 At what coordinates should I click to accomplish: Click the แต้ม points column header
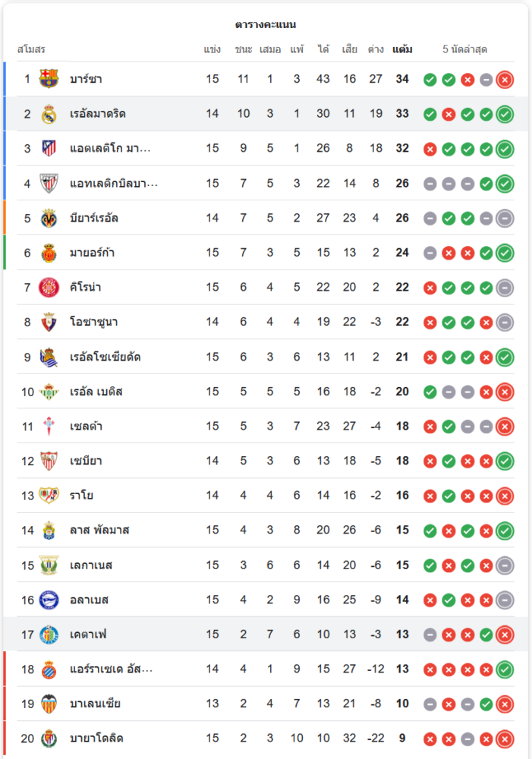click(x=402, y=50)
